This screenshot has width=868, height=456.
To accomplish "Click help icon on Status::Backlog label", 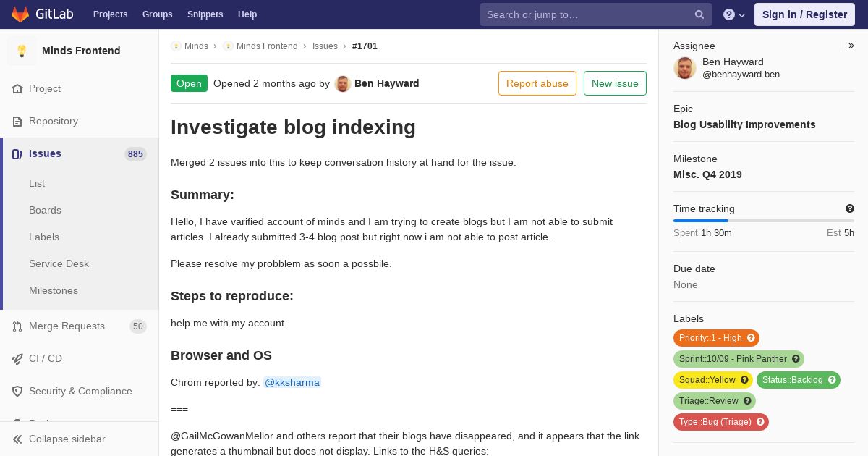I will (x=832, y=380).
